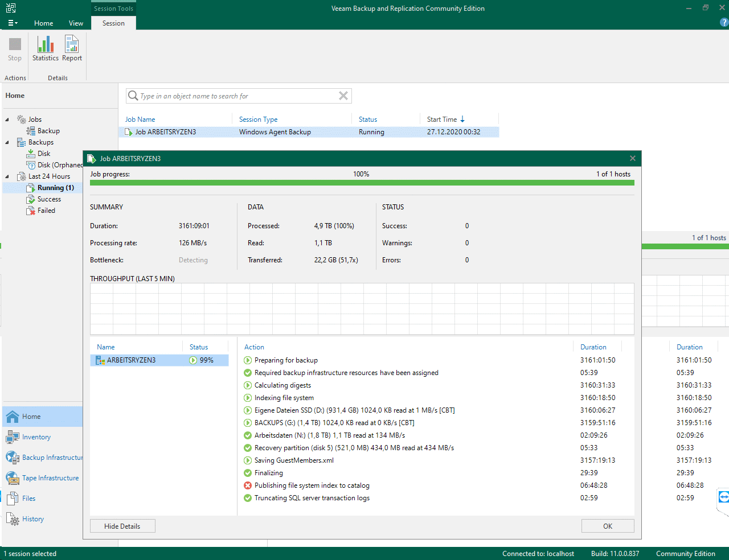
Task: Close the Job ARBEITSRYZEN3 dialog
Action: 633,158
